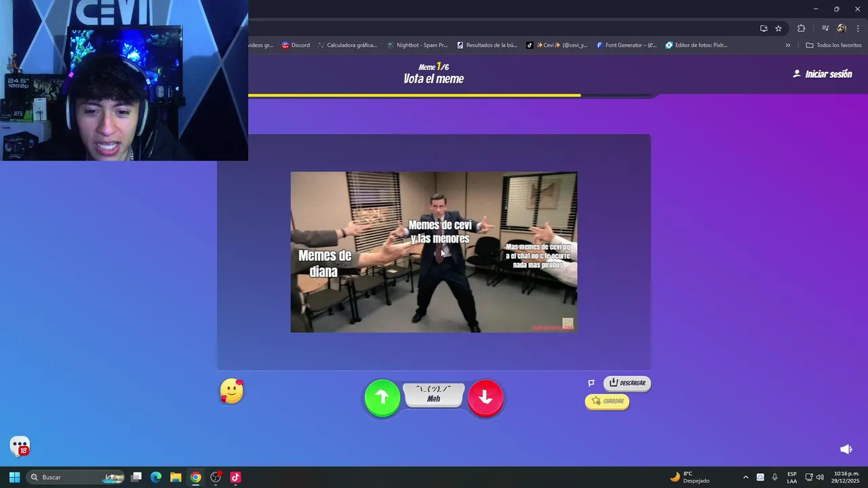868x488 pixels.
Task: Open Calculadora gráfica bookmark
Action: coord(347,45)
